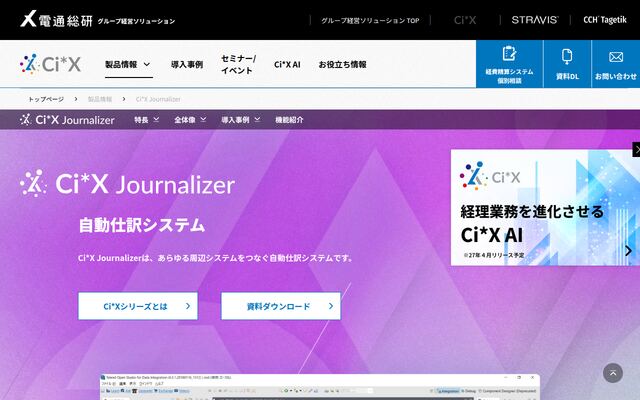Image resolution: width=640 pixels, height=400 pixels.
Task: Click the 資料DL document icon button
Action: pos(567,64)
